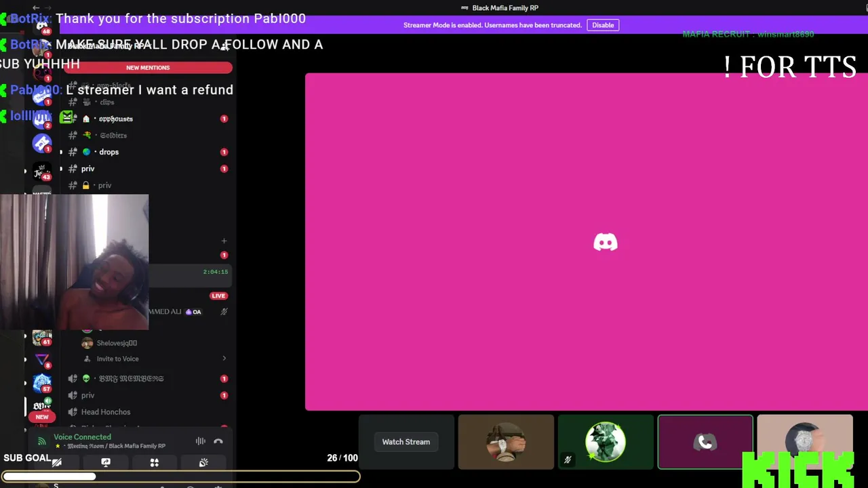This screenshot has height=488, width=868.
Task: Click the Share Your Screen button
Action: pyautogui.click(x=106, y=462)
